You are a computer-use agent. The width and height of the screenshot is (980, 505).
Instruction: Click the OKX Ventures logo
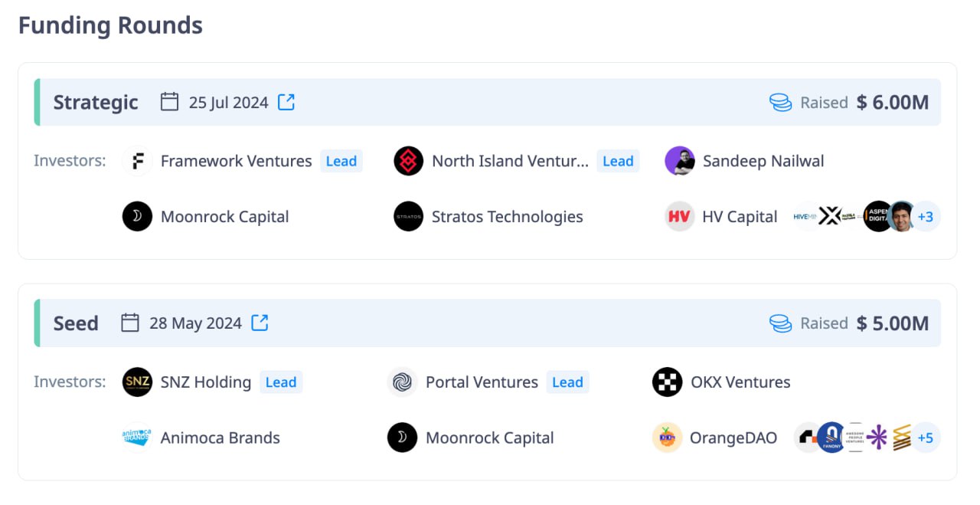(x=667, y=382)
